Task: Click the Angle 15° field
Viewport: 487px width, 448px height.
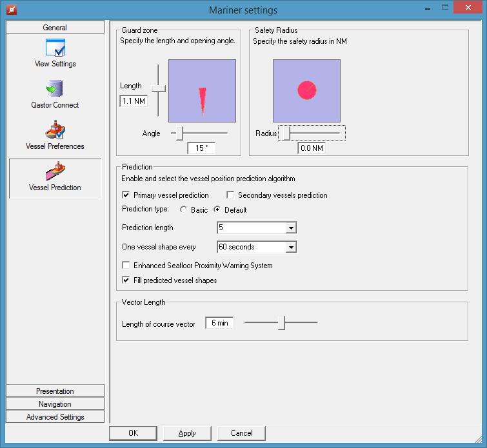Action: 201,148
